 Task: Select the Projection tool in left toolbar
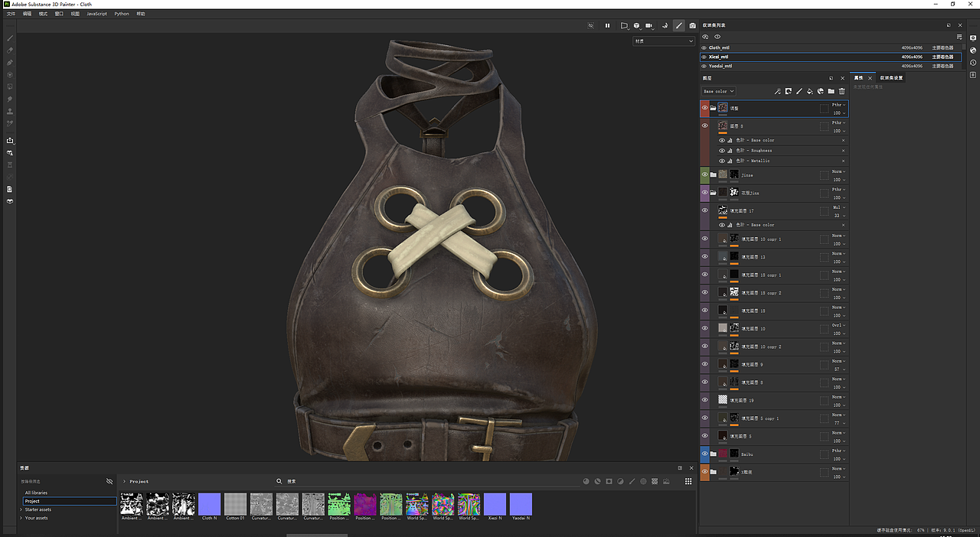click(x=10, y=62)
